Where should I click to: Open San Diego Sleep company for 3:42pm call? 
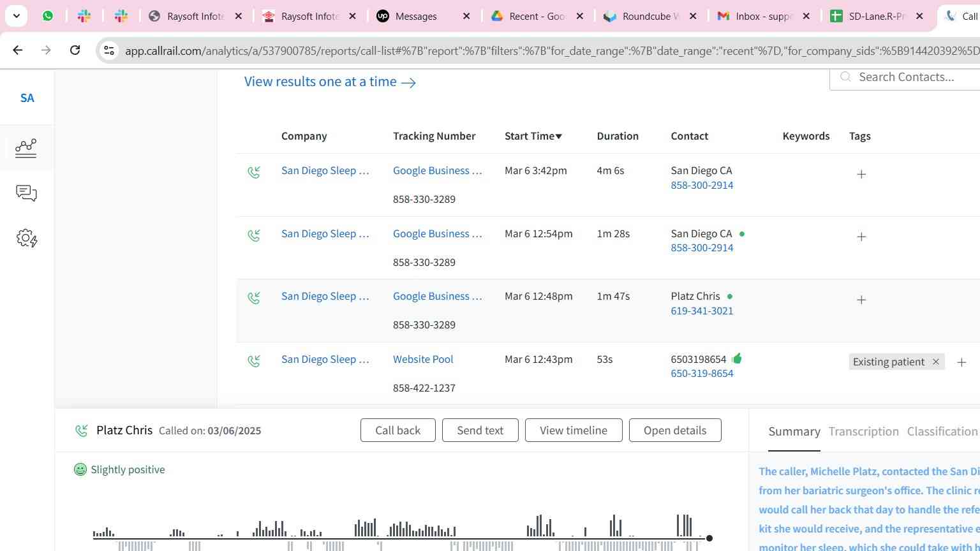(325, 170)
